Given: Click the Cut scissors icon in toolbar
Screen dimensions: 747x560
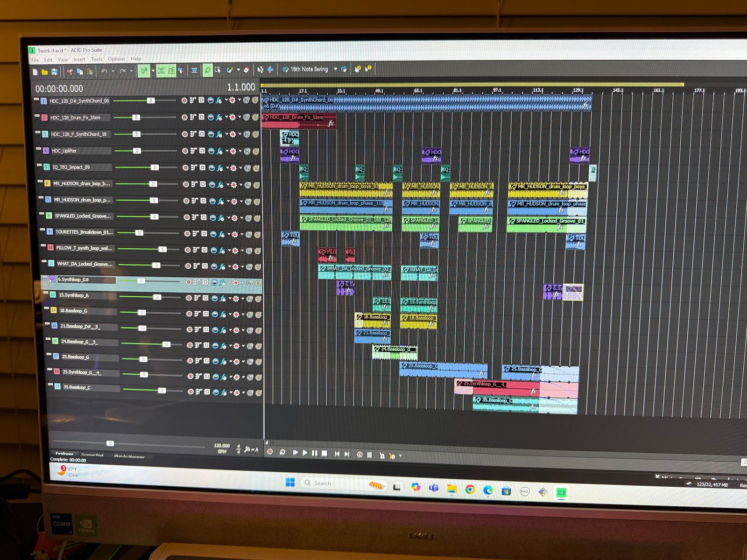Looking at the screenshot, I should point(70,71).
